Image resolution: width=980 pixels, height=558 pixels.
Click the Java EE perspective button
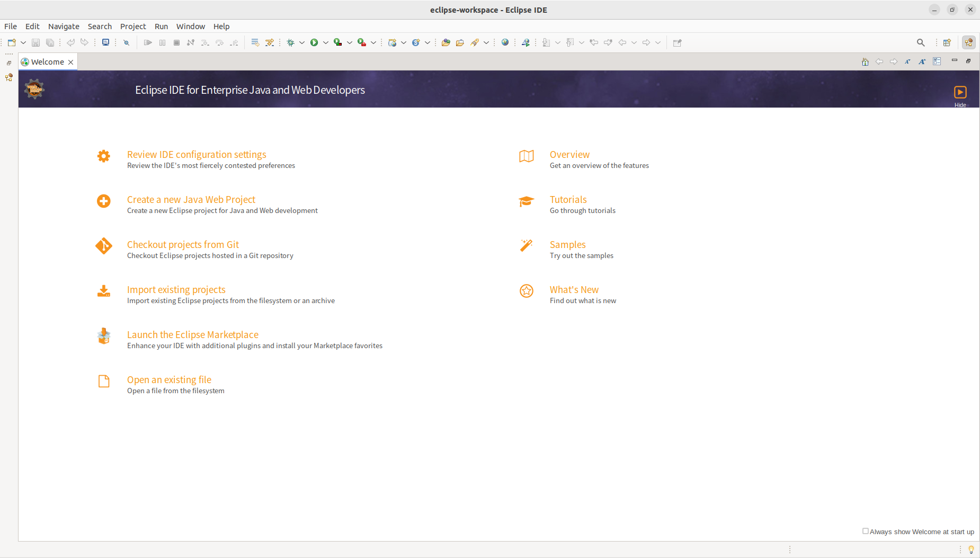coord(969,42)
